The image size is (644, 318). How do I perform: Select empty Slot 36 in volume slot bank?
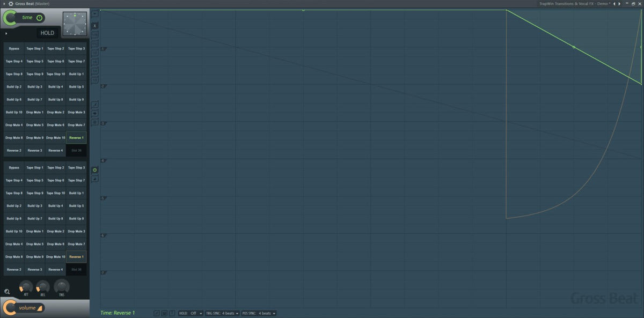click(76, 270)
